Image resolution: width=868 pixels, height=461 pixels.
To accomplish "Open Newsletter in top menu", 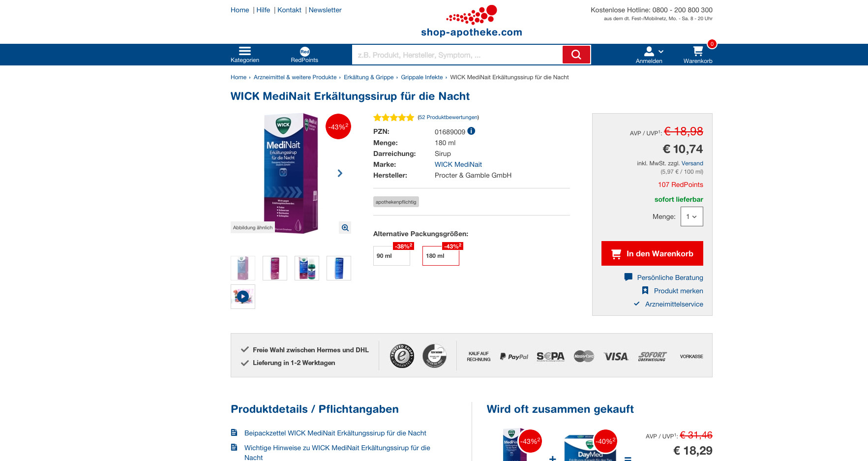I will 325,10.
